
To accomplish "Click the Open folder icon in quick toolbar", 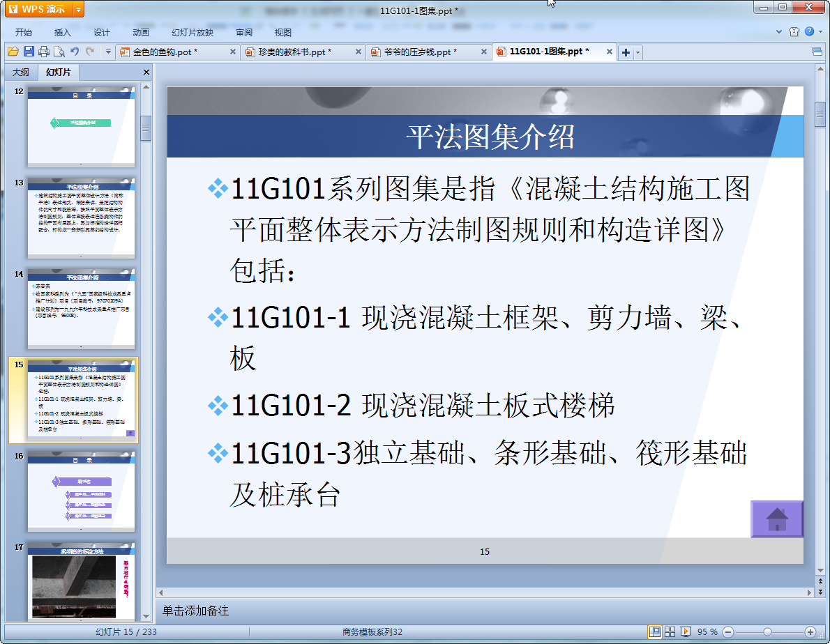I will [x=13, y=52].
